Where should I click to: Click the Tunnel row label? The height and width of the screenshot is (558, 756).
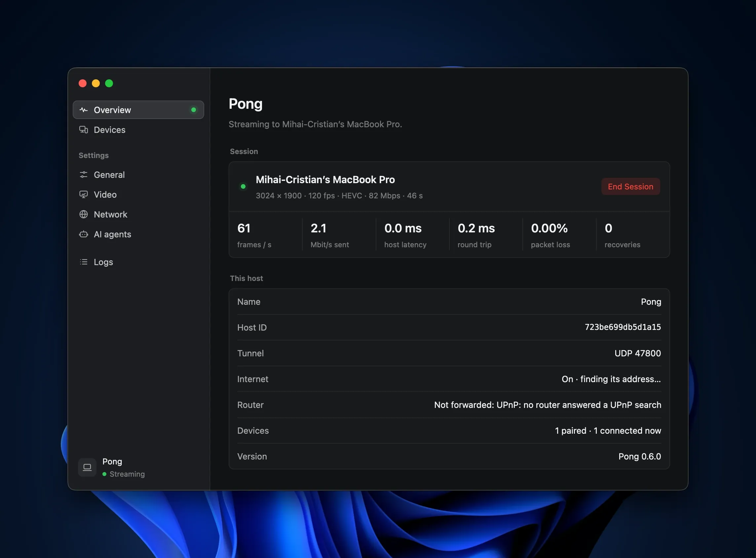[250, 353]
